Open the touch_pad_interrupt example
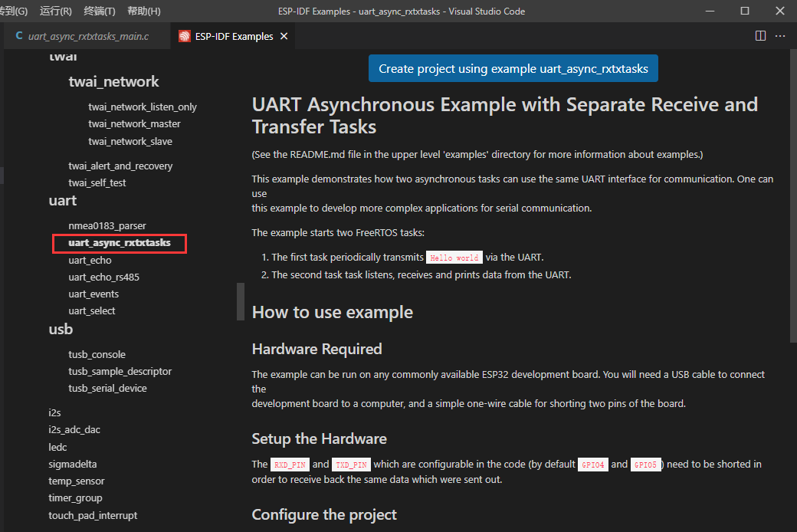Image resolution: width=797 pixels, height=532 pixels. [93, 515]
